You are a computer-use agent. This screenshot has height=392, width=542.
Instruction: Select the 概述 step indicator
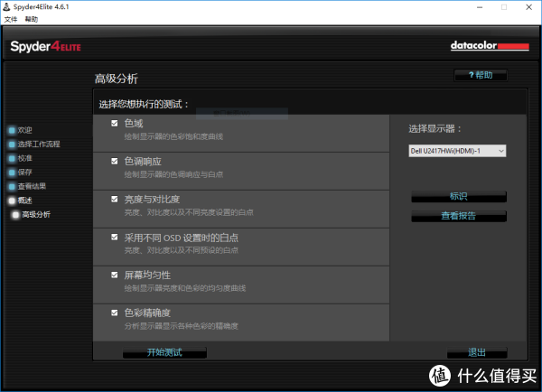click(x=12, y=200)
